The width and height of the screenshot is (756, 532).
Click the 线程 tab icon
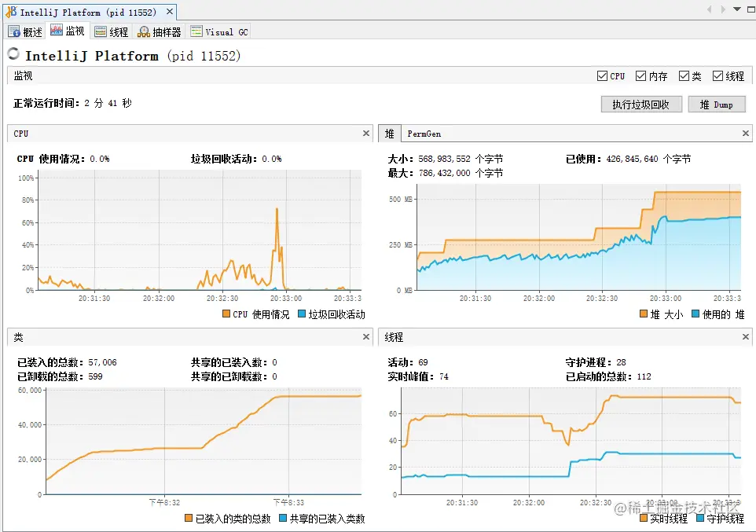(x=101, y=32)
